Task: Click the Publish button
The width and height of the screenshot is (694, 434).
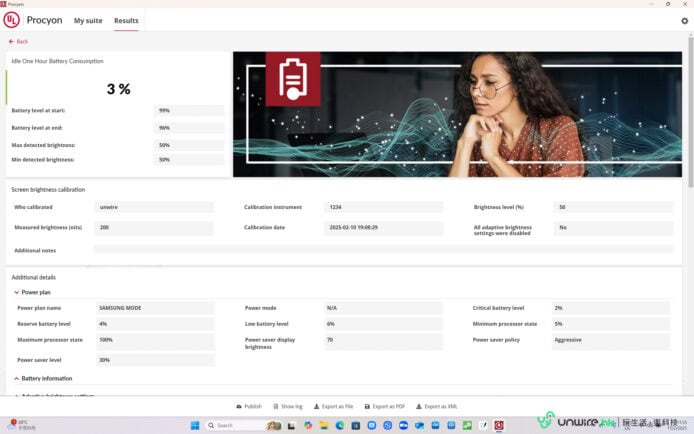Action: pos(249,406)
